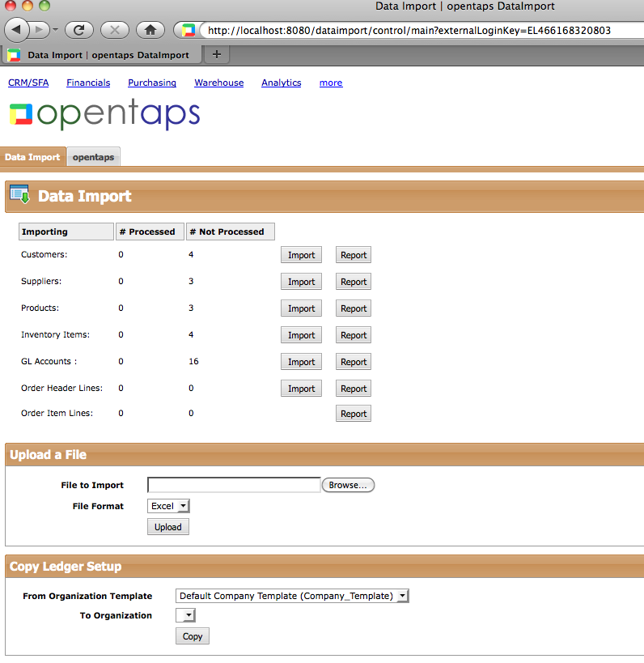The image size is (644, 663).
Task: Click the browser forward arrow
Action: pos(39,30)
